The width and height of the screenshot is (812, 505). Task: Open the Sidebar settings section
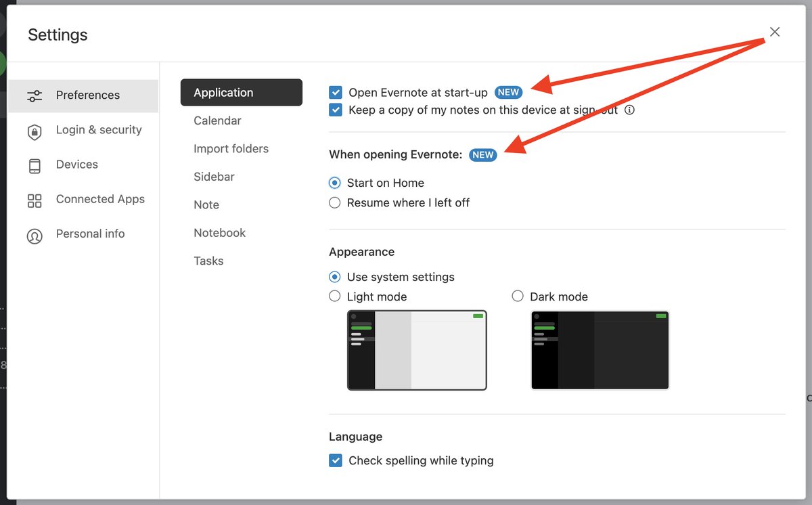(x=214, y=177)
